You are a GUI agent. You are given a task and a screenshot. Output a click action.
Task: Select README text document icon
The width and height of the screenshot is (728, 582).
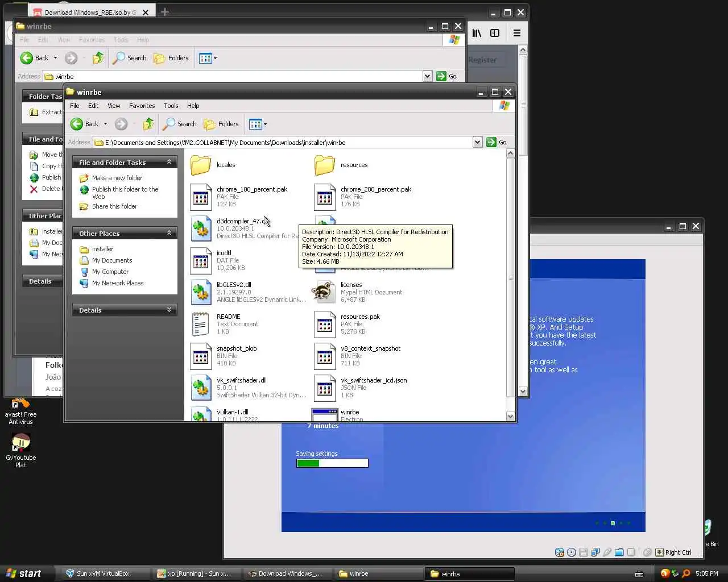[201, 324]
